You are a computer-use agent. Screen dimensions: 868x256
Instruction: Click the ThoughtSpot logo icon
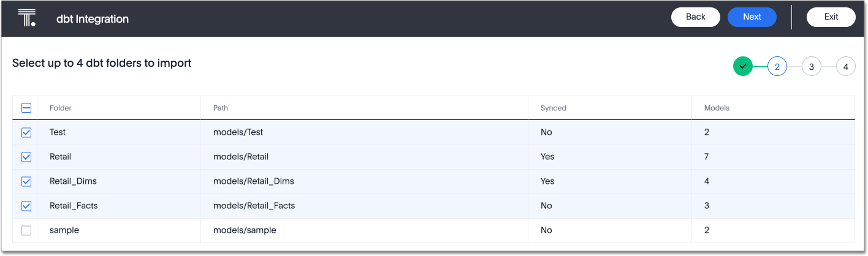27,18
